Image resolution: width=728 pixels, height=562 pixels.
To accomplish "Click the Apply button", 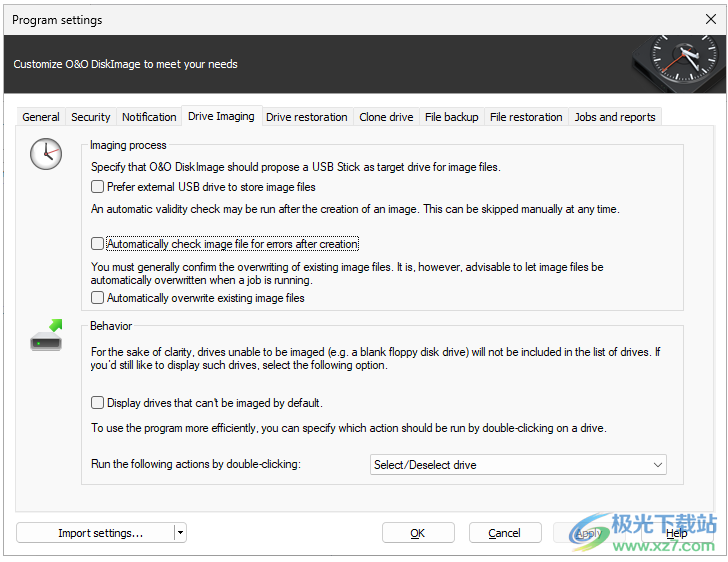I will click(x=589, y=533).
